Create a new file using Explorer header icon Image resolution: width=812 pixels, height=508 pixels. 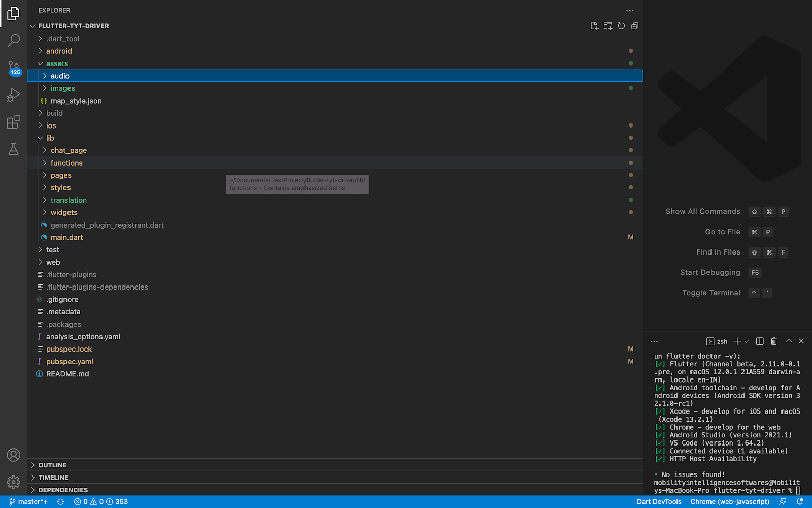(594, 26)
